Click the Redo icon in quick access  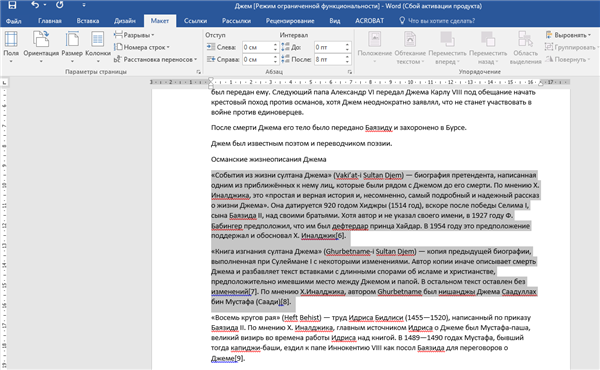click(60, 5)
